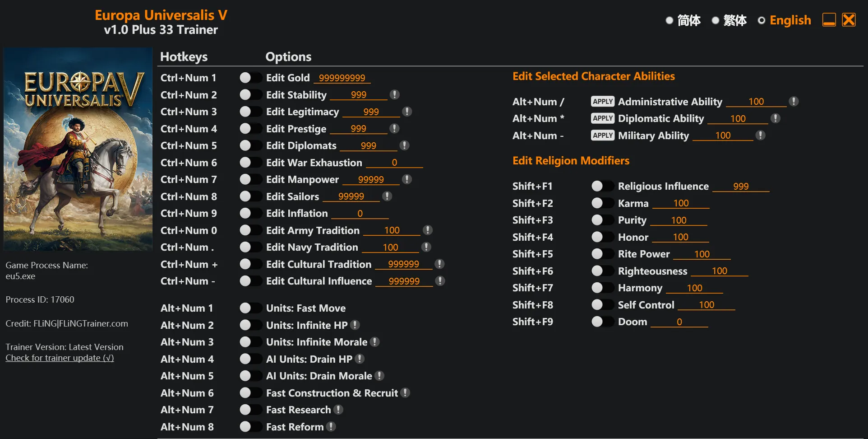Click the Europa Universalis V cover thumbnail

click(x=78, y=149)
